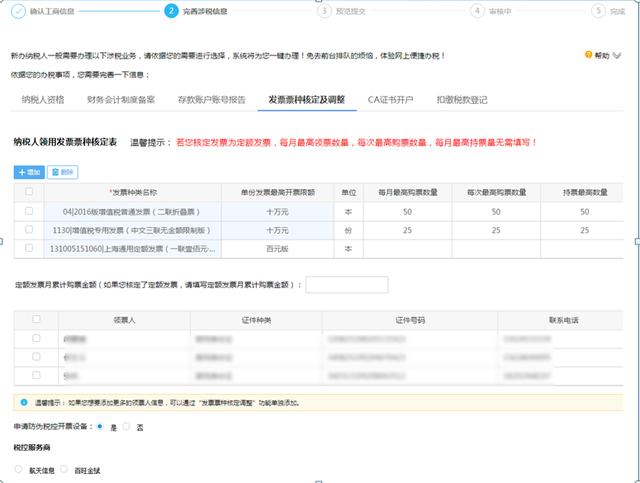Open the 存款账户账号报告 tab
Image resolution: width=640 pixels, height=483 pixels.
pyautogui.click(x=211, y=100)
